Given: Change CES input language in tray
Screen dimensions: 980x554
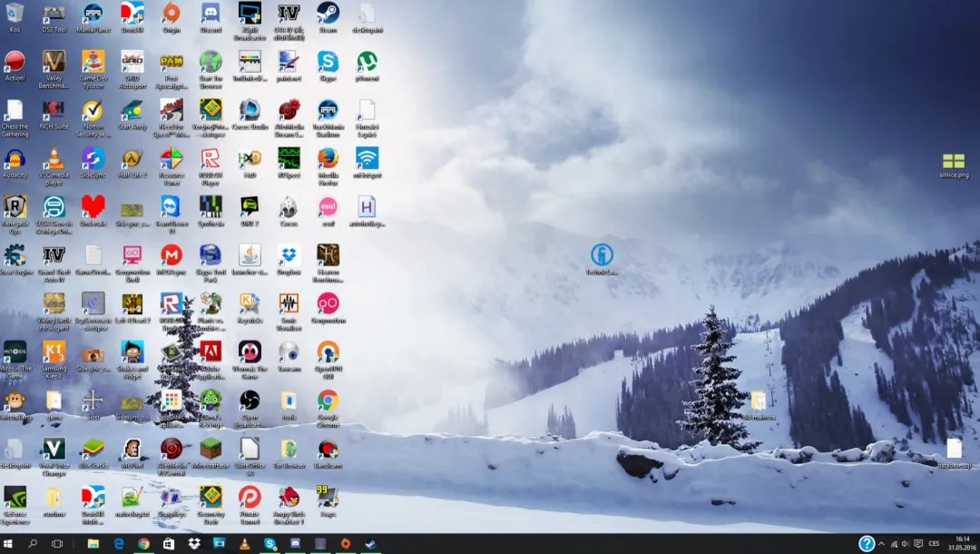Looking at the screenshot, I should click(934, 544).
